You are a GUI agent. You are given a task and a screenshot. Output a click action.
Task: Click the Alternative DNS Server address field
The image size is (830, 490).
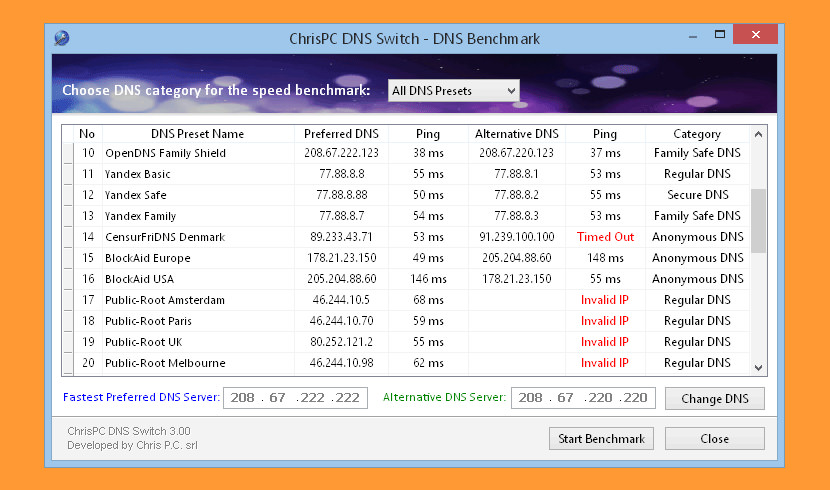point(583,398)
